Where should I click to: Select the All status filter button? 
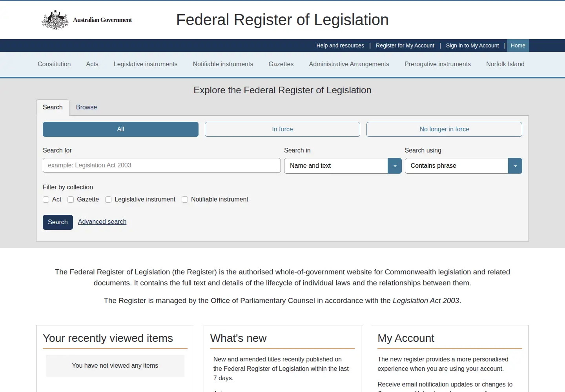pyautogui.click(x=120, y=129)
